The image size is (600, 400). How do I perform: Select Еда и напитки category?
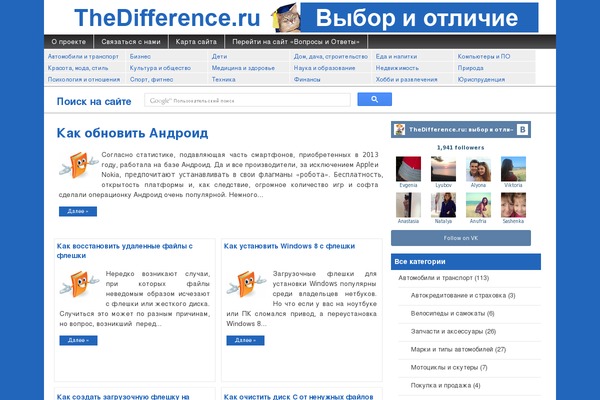pos(396,56)
